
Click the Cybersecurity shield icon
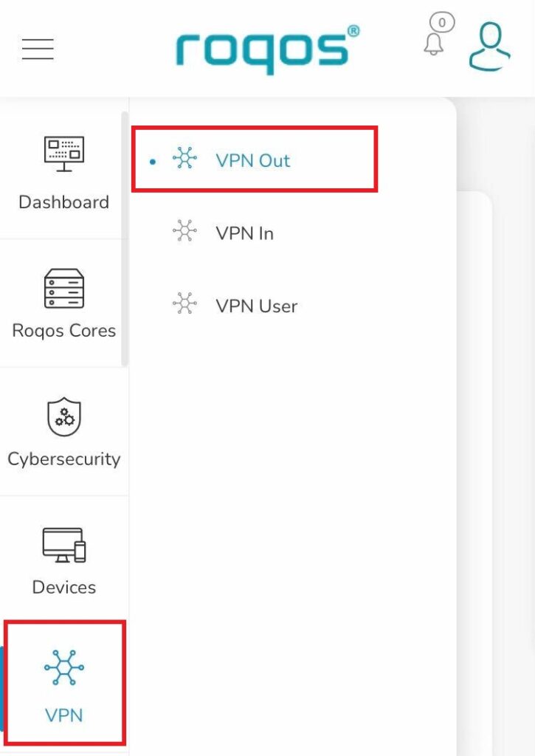(64, 416)
